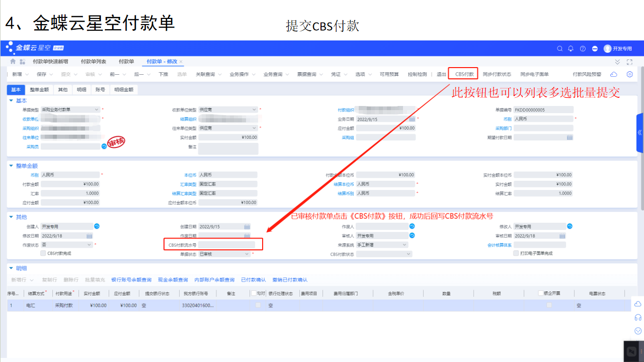Image resolution: width=644 pixels, height=362 pixels.
Task: Tick the 打印电子面单完成 checkbox
Action: point(516,253)
